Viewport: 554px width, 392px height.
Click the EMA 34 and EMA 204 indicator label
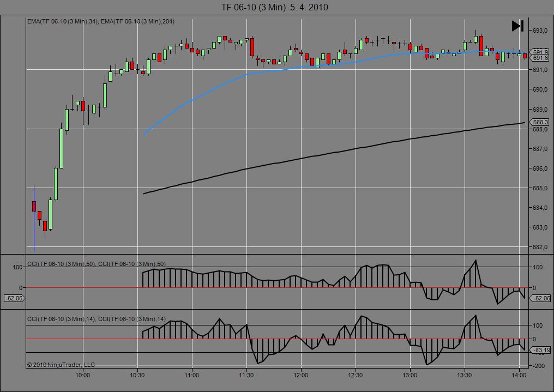tap(101, 22)
